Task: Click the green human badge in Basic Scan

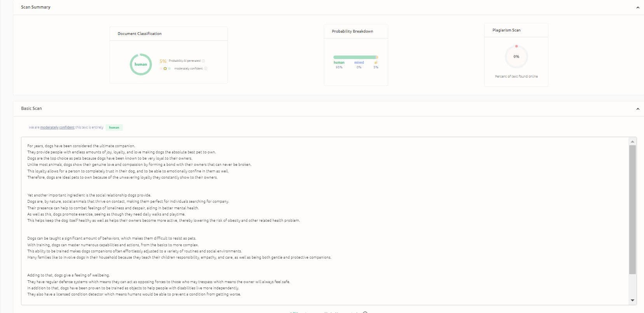Action: click(x=114, y=127)
